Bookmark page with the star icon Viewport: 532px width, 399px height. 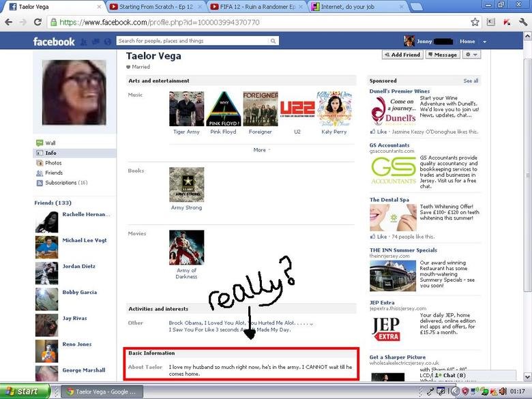coord(475,23)
